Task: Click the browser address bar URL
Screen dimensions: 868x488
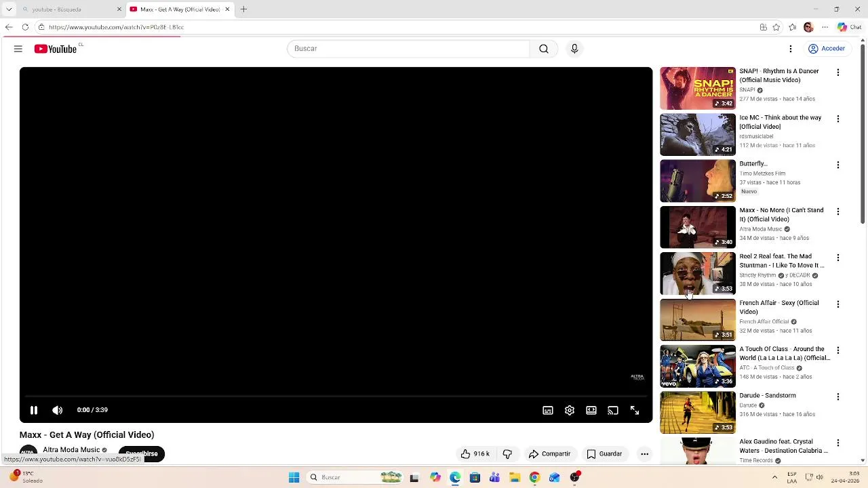Action: [x=116, y=27]
